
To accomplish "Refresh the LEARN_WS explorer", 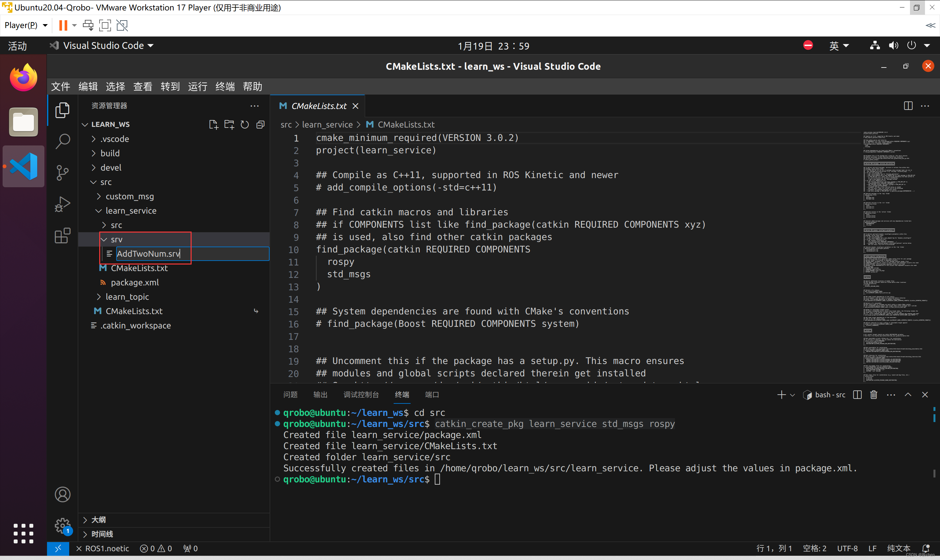I will [x=244, y=125].
